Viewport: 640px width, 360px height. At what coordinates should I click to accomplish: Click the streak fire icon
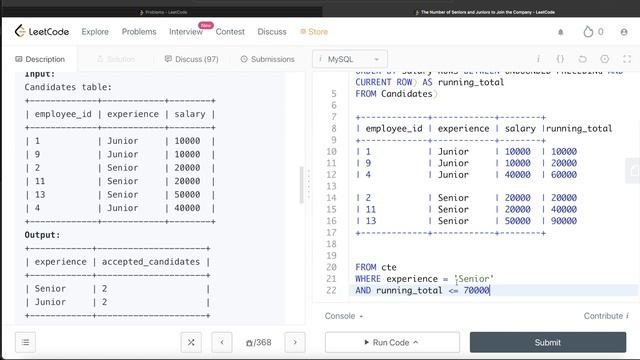588,31
